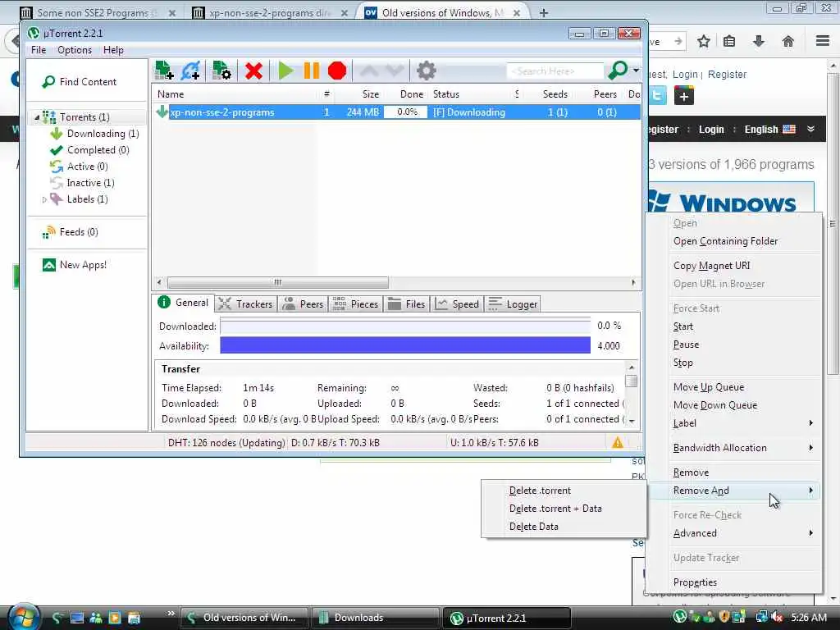
Task: Switch to the Peers tab
Action: tap(303, 304)
